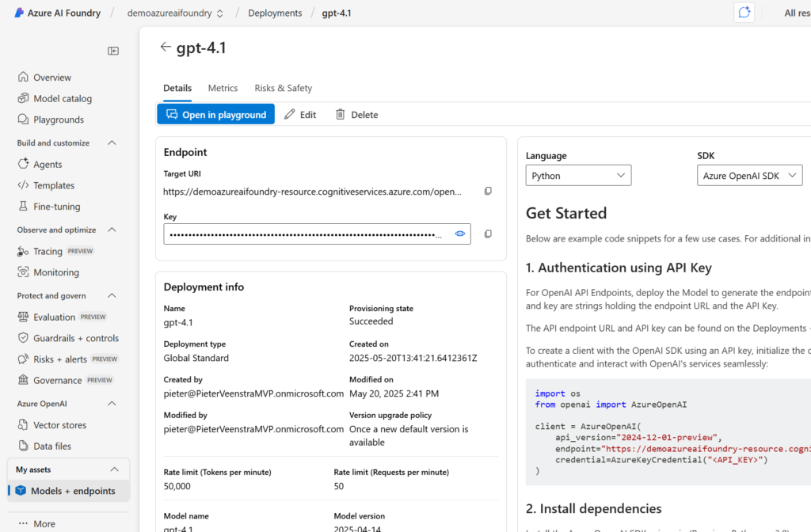Viewport: 811px width, 532px height.
Task: Click the Get Started heading
Action: click(566, 213)
